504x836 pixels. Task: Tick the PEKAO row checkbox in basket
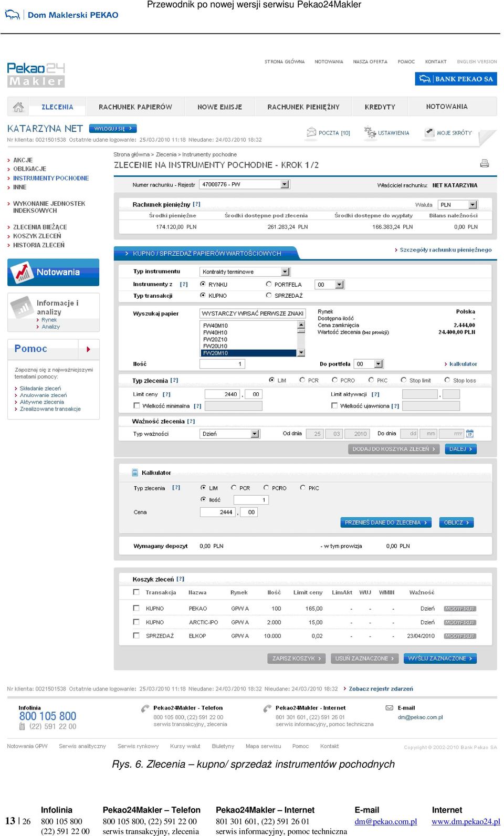tap(136, 608)
